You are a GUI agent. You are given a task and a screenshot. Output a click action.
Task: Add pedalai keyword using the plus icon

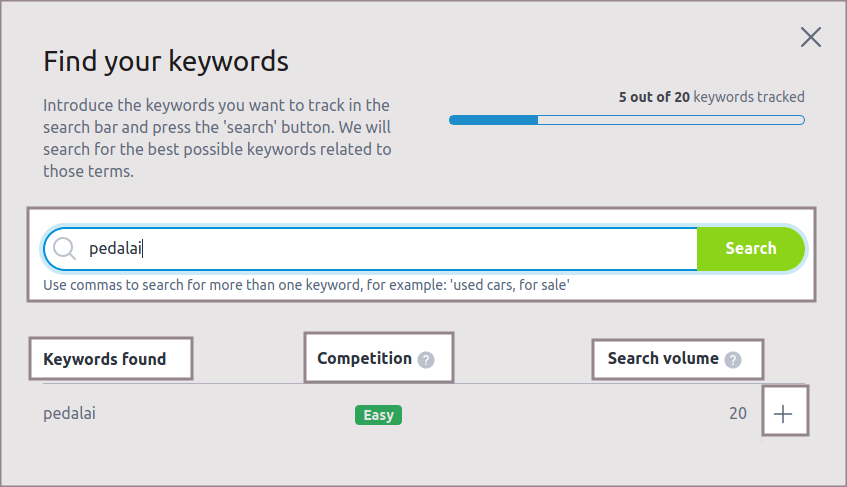tap(784, 414)
